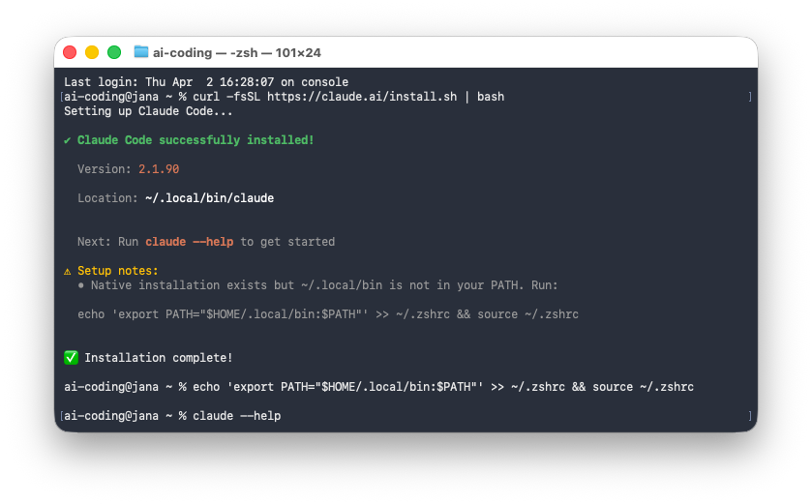Image resolution: width=812 pixels, height=504 pixels.
Task: Click the ~/.local/bin/claude location path
Action: 209,198
